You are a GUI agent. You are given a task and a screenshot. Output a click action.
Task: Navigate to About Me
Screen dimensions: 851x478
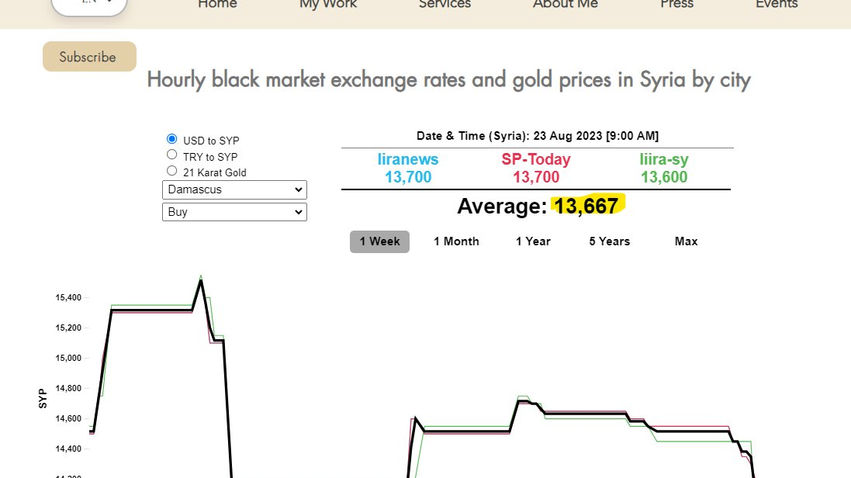tap(565, 4)
